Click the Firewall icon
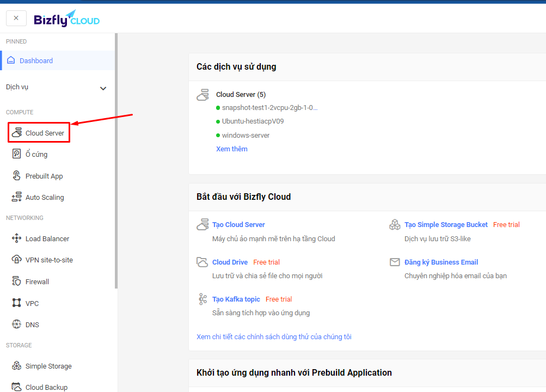546x392 pixels. 17,281
